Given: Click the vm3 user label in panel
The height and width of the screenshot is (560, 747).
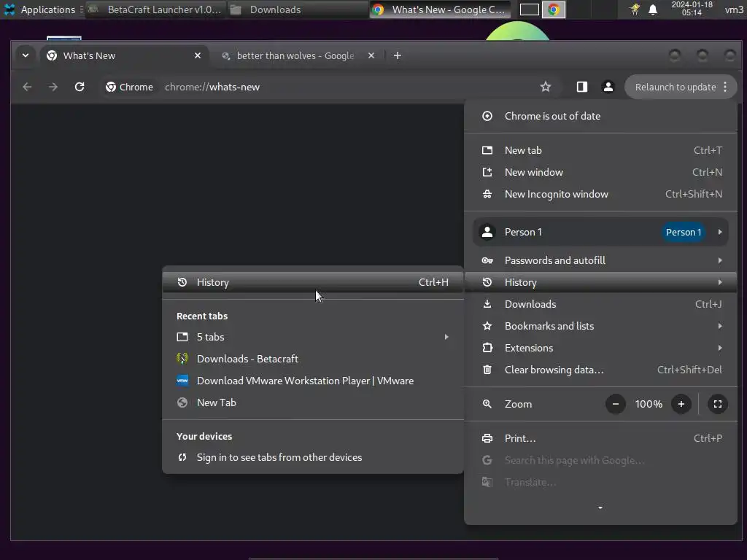Looking at the screenshot, I should (x=734, y=9).
